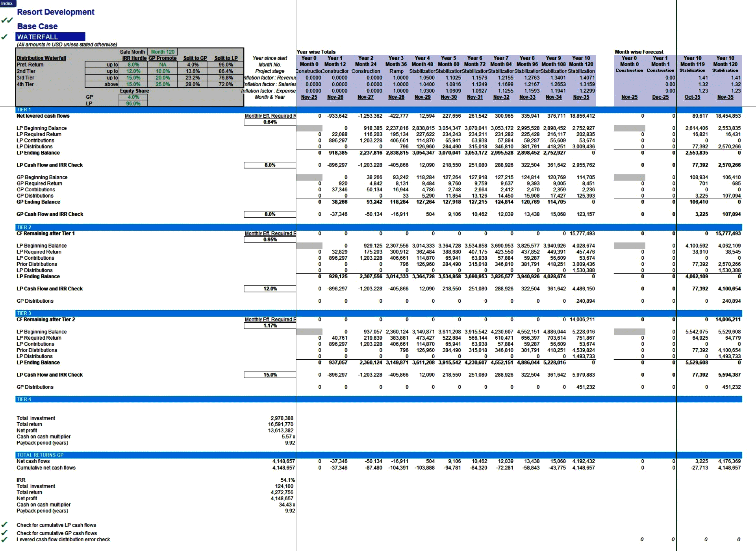Select the Base Case heading cell
The image size is (756, 551).
pos(37,26)
